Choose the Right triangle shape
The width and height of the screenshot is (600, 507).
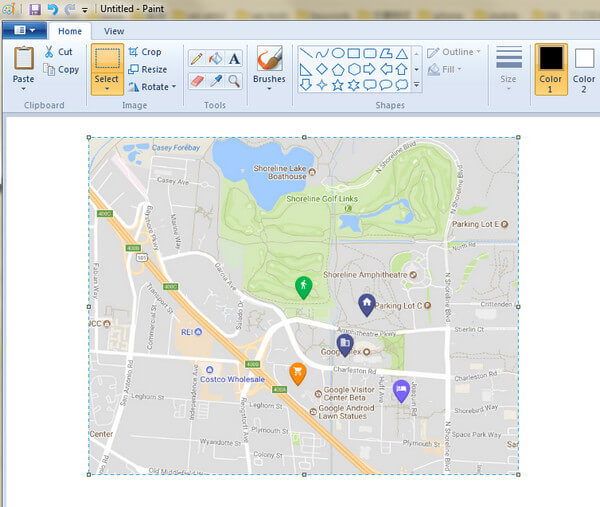pos(305,69)
